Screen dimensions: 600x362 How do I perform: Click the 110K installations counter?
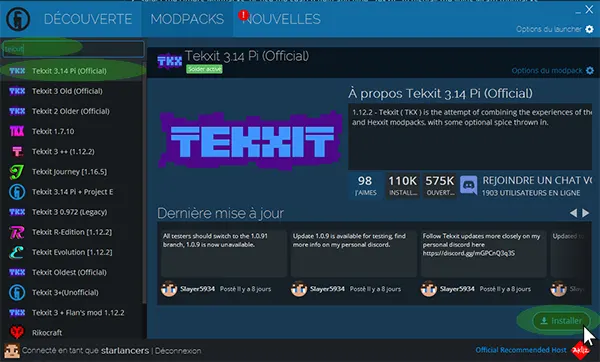coord(403,185)
